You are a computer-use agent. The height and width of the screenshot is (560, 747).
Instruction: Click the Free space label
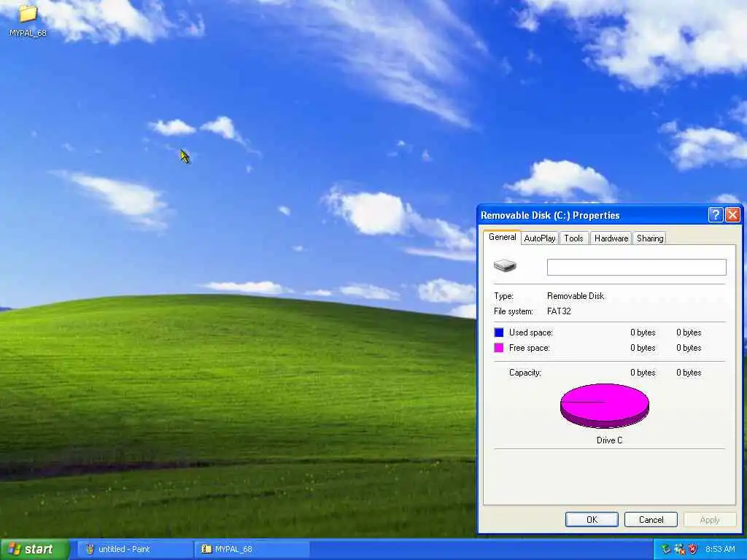coord(530,348)
